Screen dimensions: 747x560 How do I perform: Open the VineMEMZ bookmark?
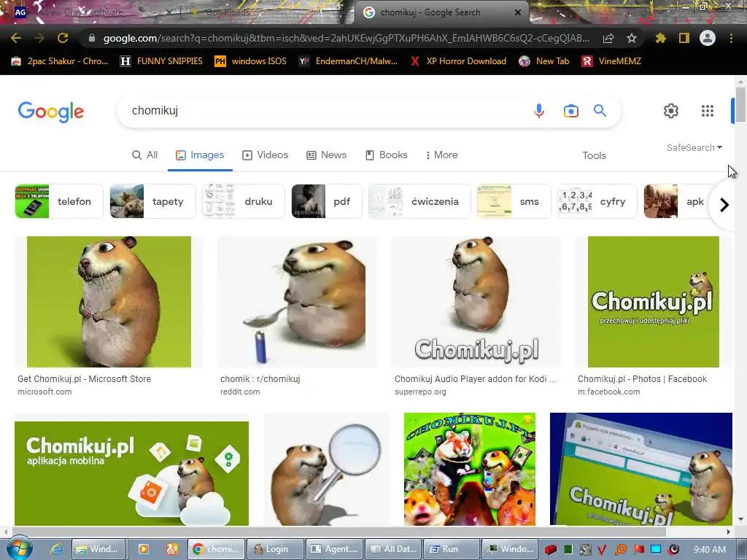(612, 61)
